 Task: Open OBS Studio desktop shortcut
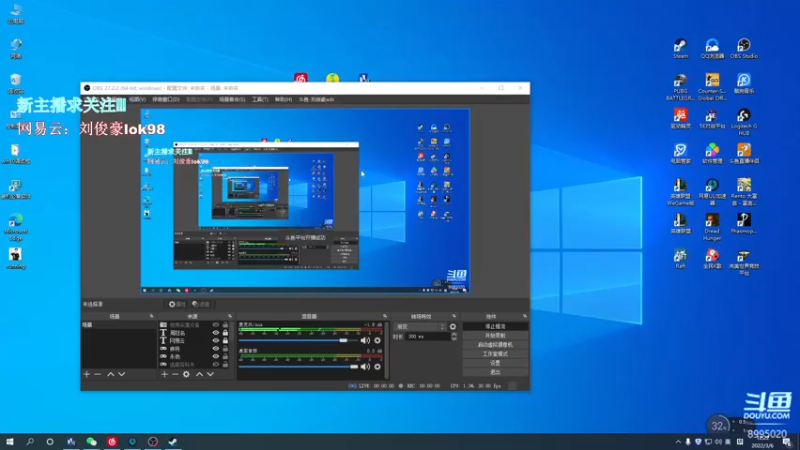pyautogui.click(x=744, y=49)
